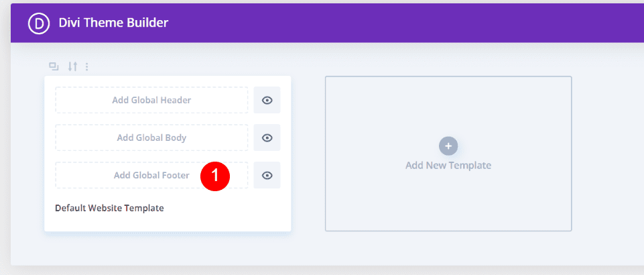Click the overlapping-windows icon above the template card
The width and height of the screenshot is (644, 275).
click(54, 66)
